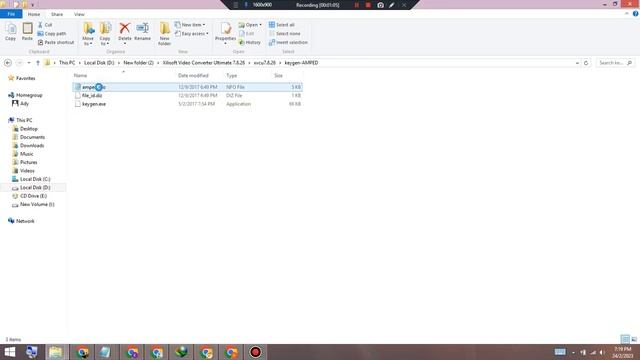Open the Move to dropdown
The width and height of the screenshot is (640, 360).
coord(88,34)
